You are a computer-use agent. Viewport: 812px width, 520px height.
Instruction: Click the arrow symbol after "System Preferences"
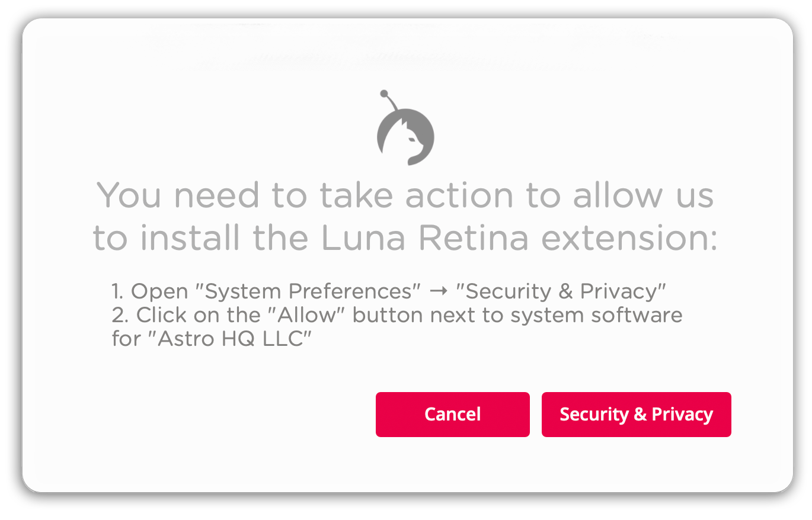coord(438,292)
